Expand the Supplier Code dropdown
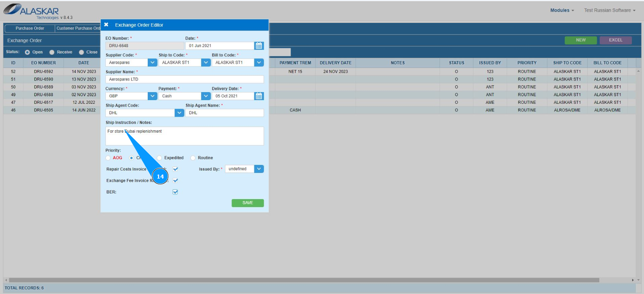644x294 pixels. pyautogui.click(x=153, y=63)
